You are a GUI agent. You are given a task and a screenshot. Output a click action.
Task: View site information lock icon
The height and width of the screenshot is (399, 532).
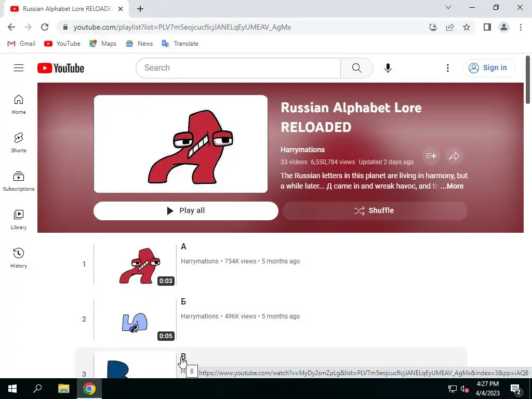pos(65,27)
